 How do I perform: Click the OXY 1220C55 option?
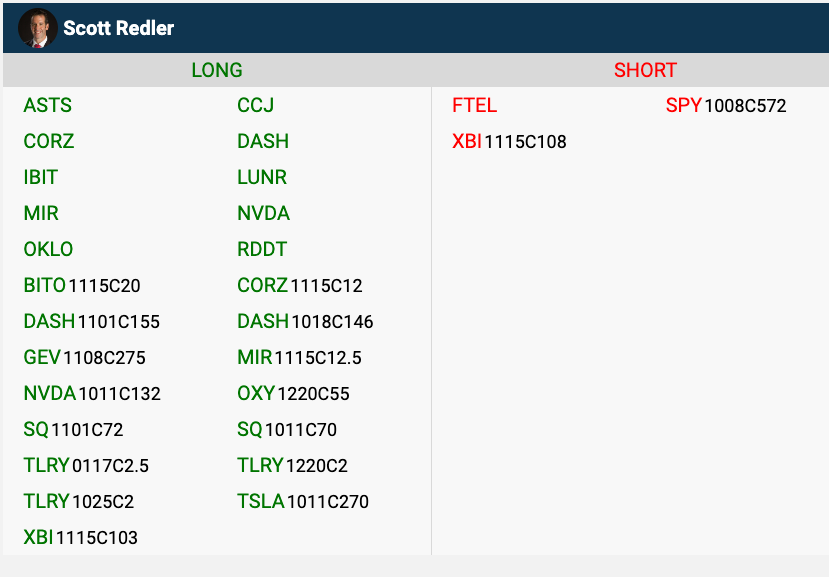293,394
